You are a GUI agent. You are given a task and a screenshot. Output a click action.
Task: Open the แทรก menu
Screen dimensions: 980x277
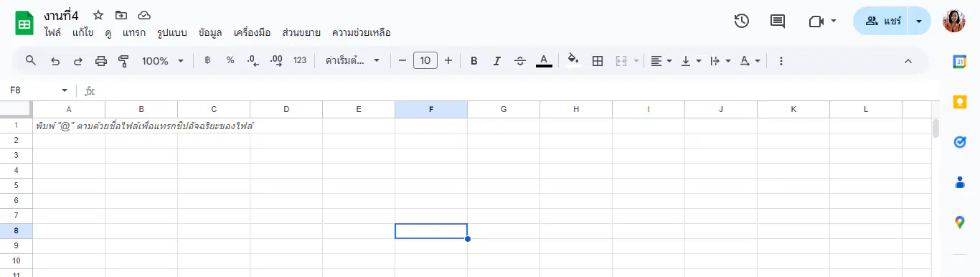coord(134,32)
